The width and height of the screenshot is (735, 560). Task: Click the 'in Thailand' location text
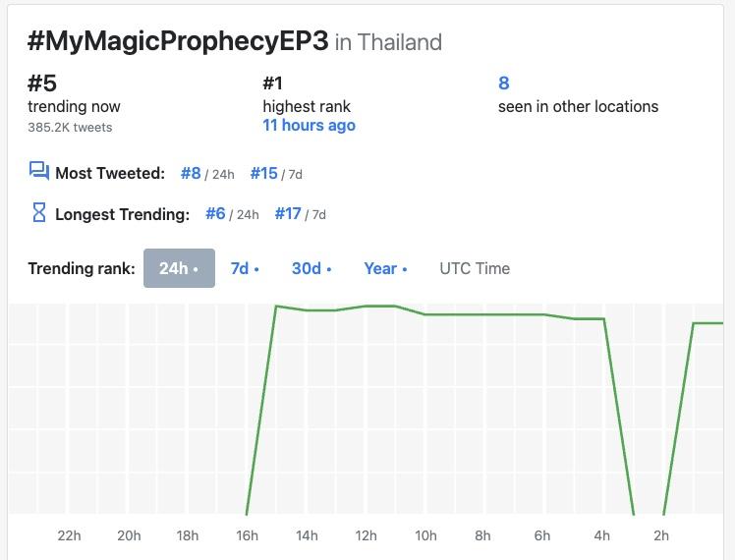tap(388, 42)
